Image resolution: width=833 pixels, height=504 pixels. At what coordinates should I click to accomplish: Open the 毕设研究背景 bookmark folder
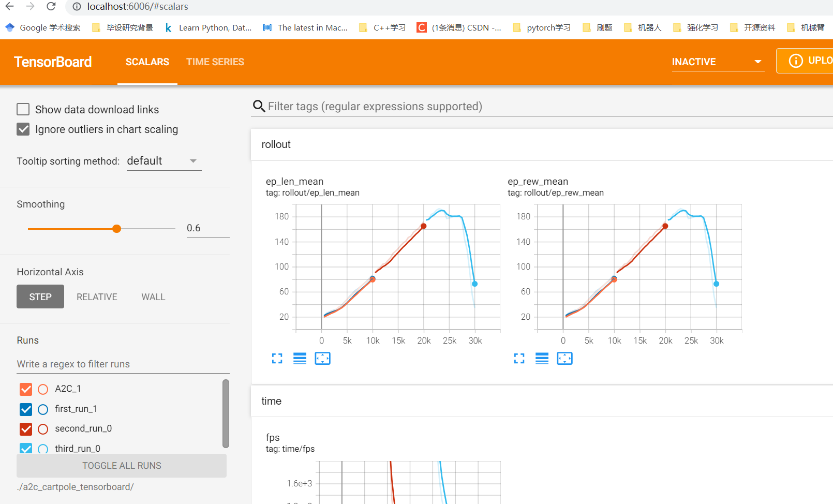click(123, 27)
